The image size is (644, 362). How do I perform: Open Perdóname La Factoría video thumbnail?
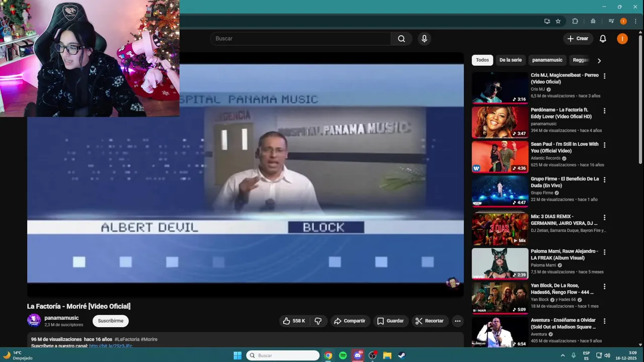pyautogui.click(x=500, y=122)
